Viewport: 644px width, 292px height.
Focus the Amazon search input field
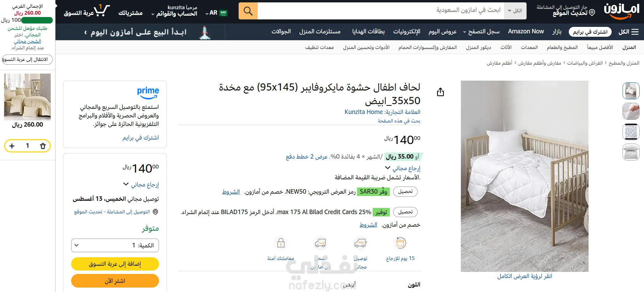click(x=381, y=11)
